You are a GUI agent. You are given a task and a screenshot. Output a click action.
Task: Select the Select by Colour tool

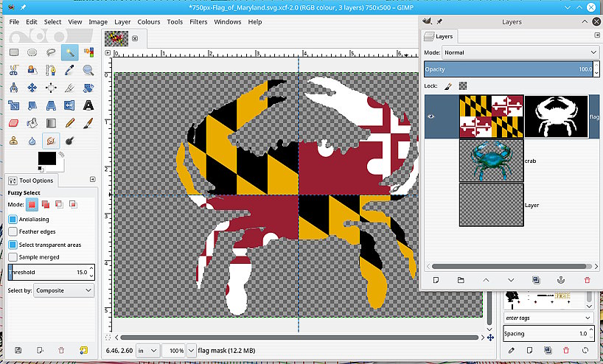(x=88, y=52)
